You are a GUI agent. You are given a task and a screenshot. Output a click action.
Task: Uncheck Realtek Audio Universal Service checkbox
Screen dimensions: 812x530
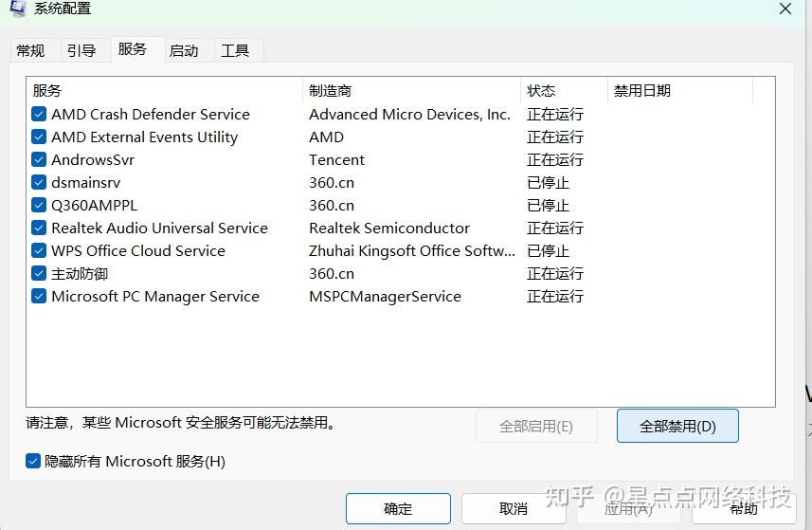[39, 228]
